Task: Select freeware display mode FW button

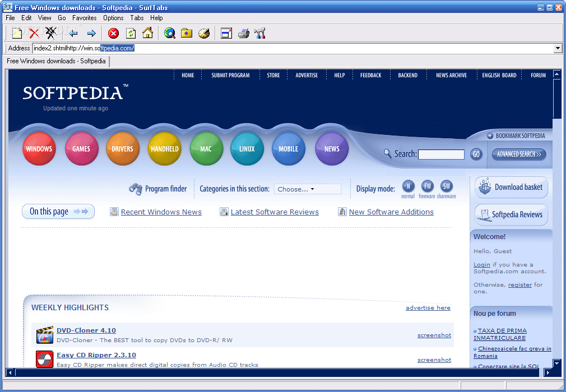Action: pos(428,186)
